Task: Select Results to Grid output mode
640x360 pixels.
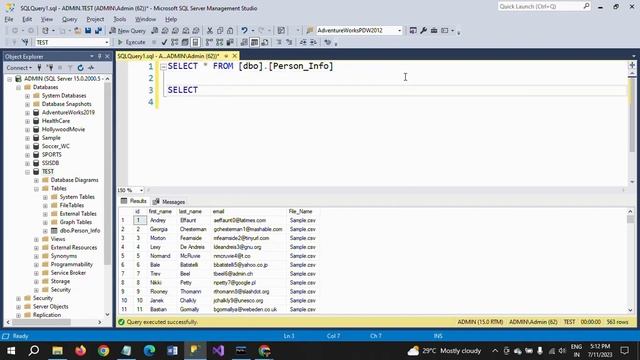Action: coord(254,42)
